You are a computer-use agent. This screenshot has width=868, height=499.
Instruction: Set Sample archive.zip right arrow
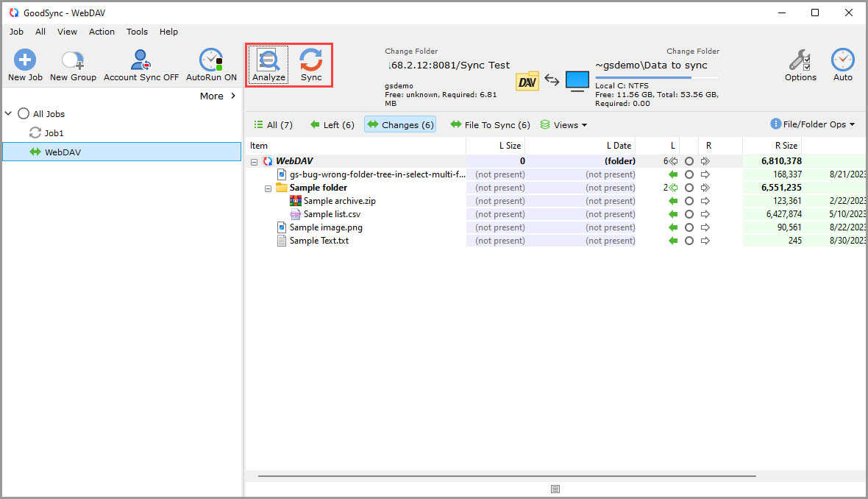click(705, 201)
